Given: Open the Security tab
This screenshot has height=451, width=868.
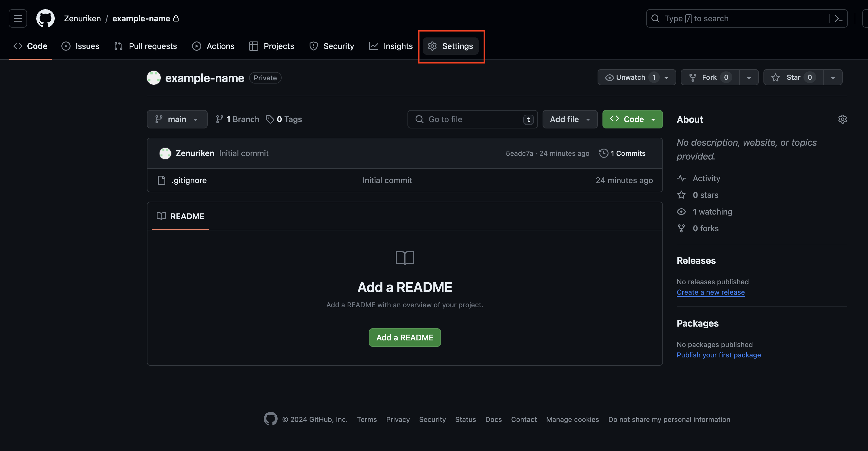Looking at the screenshot, I should click(331, 46).
